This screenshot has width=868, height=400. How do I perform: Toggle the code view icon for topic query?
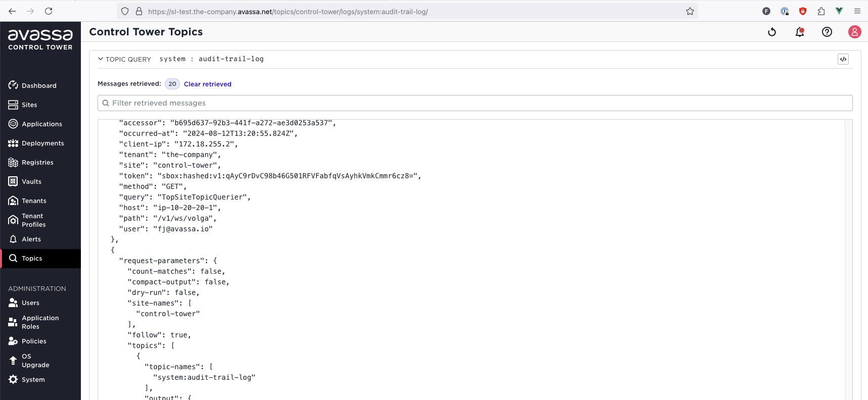tap(843, 59)
